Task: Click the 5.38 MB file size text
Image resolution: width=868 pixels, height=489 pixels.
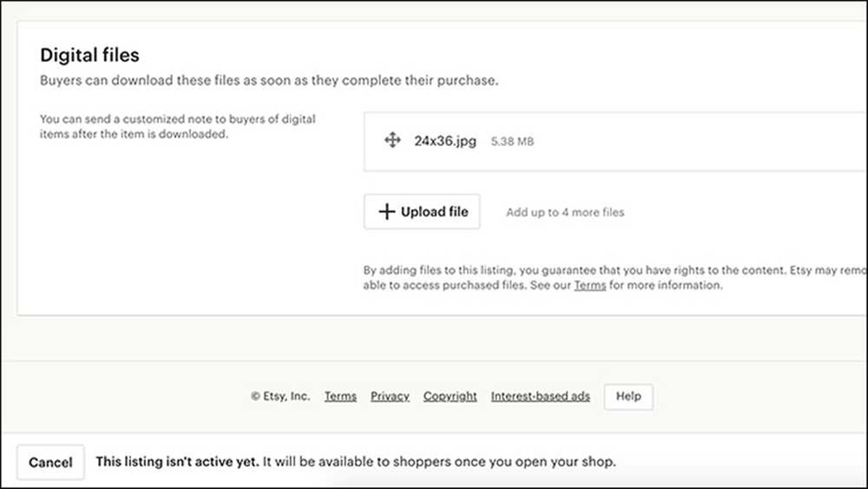Action: coord(512,142)
